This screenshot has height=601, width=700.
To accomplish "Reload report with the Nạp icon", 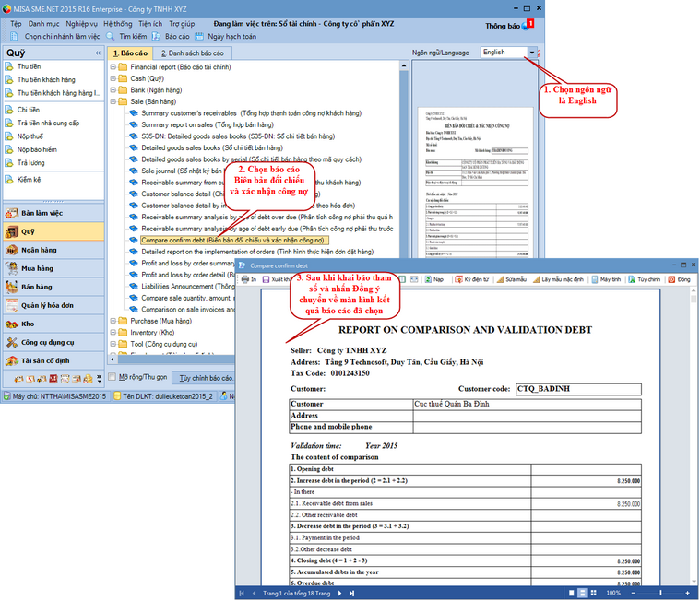I will pos(434,279).
